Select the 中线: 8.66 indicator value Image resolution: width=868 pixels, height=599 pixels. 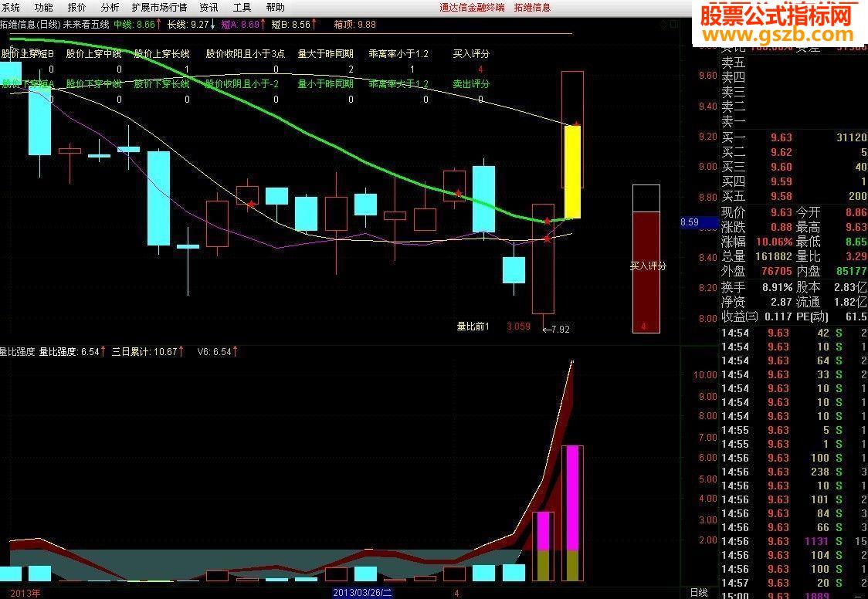tap(137, 25)
